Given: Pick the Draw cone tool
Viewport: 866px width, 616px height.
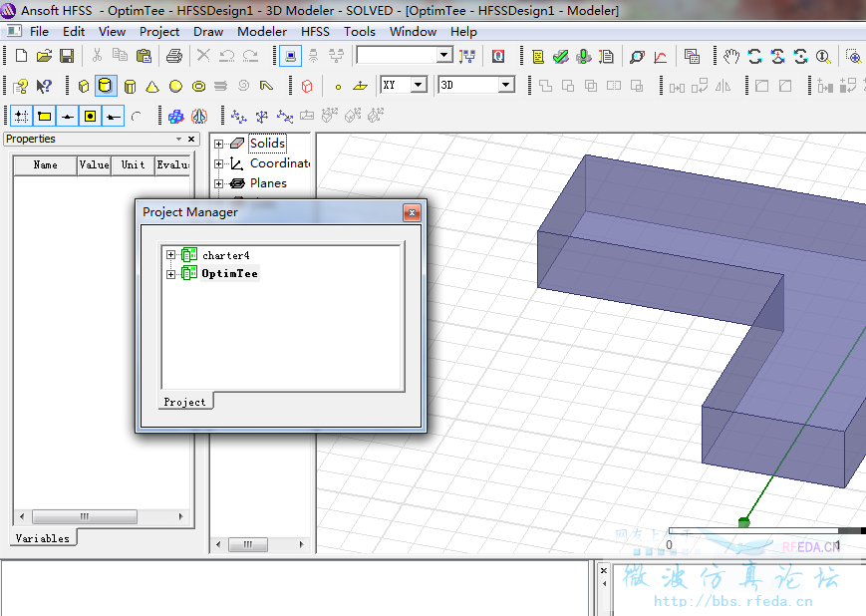Looking at the screenshot, I should pos(152,86).
